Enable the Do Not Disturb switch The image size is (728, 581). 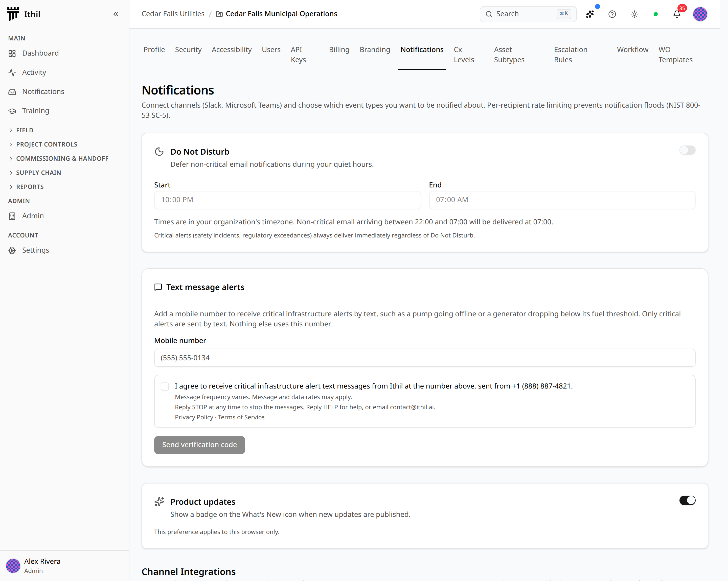coord(687,150)
